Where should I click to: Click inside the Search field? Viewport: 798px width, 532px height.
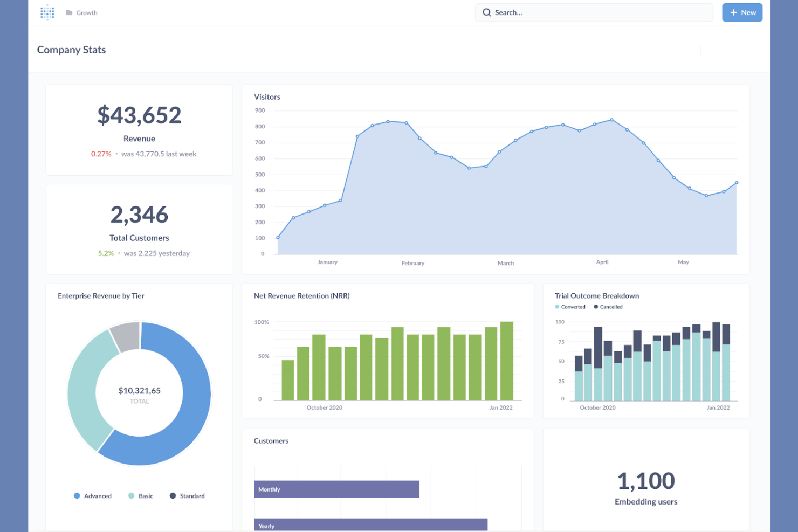(593, 12)
